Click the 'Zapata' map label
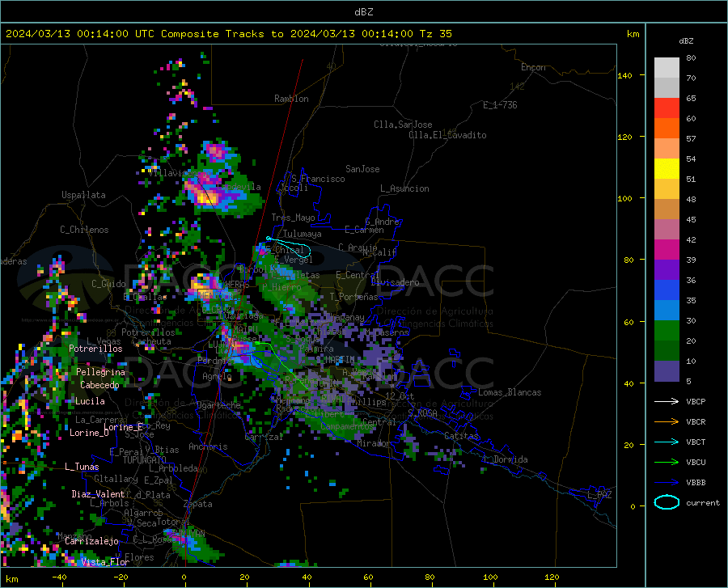Image resolution: width=728 pixels, height=588 pixels. [x=198, y=504]
